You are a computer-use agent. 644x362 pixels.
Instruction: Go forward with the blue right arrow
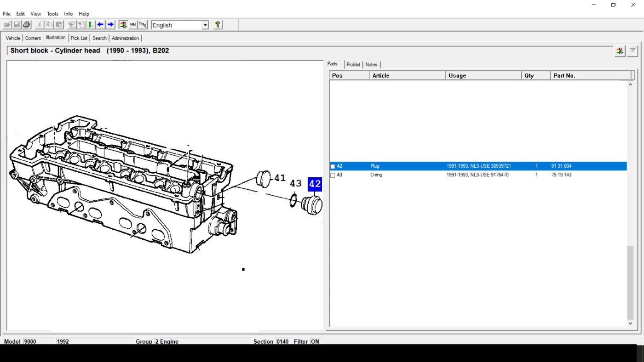point(110,25)
